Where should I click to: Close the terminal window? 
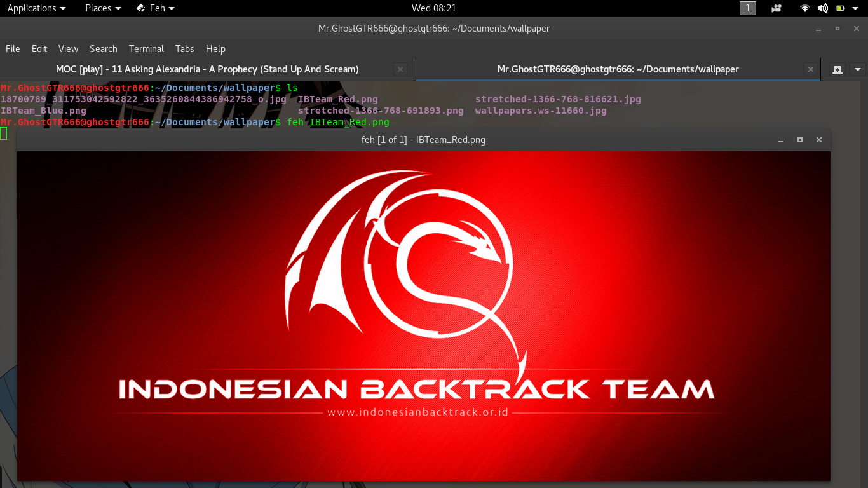pyautogui.click(x=857, y=29)
